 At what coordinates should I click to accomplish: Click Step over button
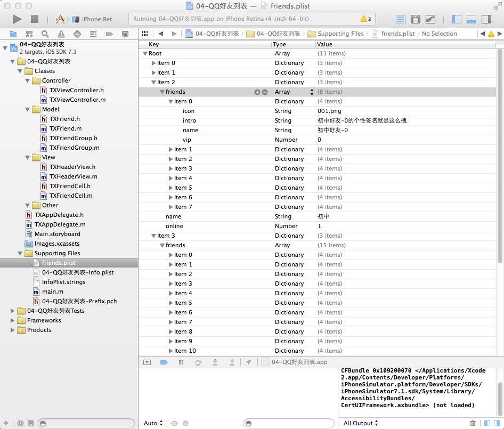tap(198, 362)
